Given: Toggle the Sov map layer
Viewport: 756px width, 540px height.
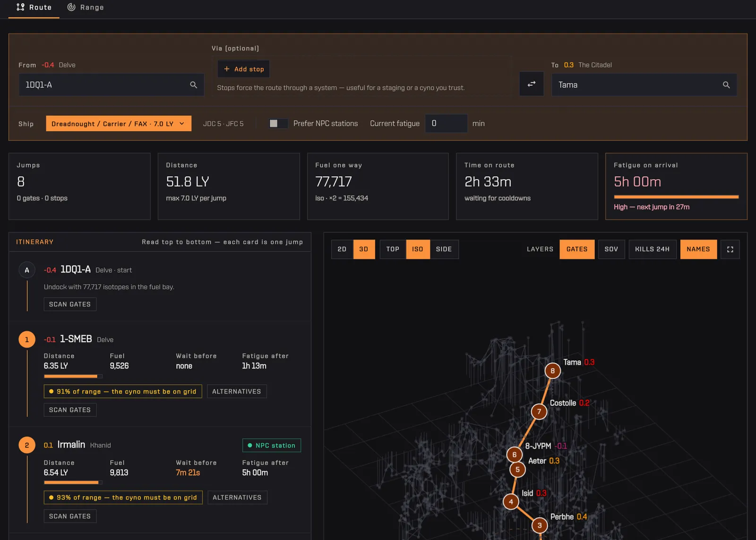Looking at the screenshot, I should click(611, 249).
